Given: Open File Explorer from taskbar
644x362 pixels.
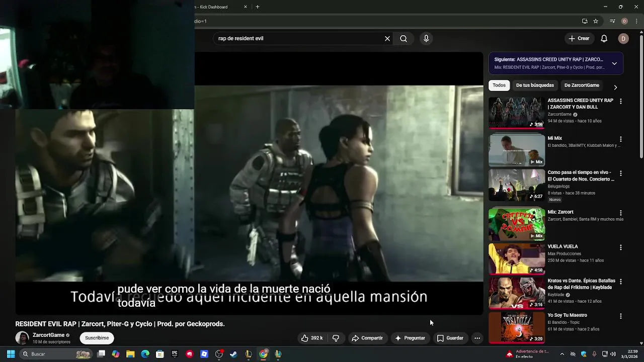Looking at the screenshot, I should [x=130, y=354].
